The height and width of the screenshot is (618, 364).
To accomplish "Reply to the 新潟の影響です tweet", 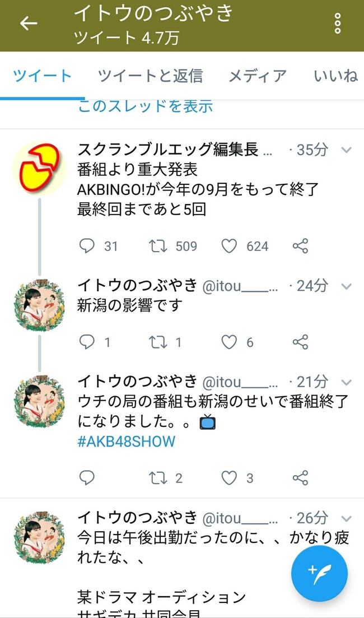I will (87, 342).
